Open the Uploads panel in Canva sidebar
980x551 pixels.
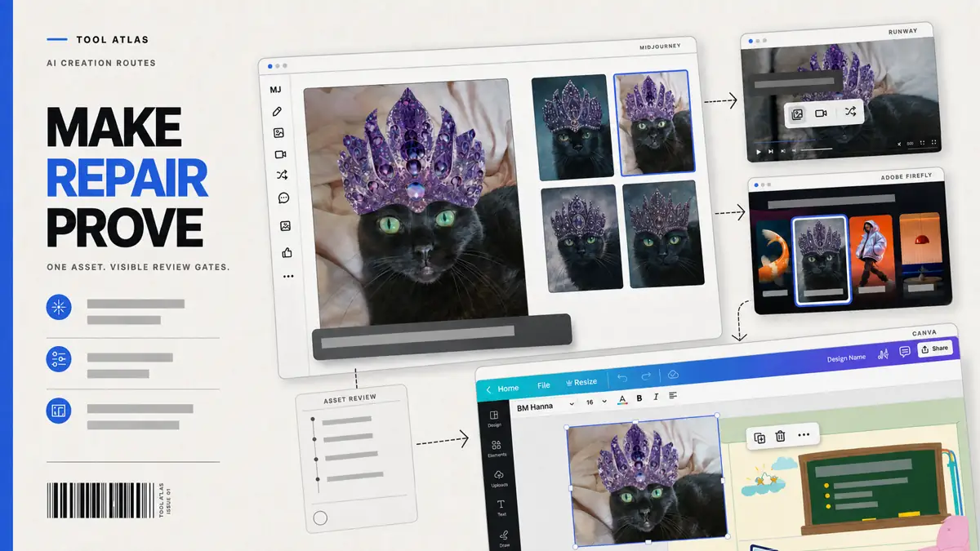(x=499, y=478)
